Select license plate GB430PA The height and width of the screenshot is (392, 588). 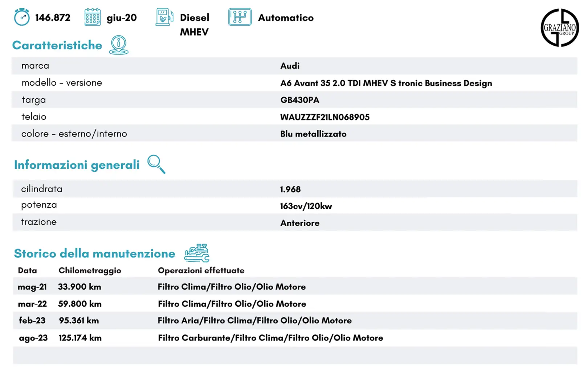click(300, 100)
